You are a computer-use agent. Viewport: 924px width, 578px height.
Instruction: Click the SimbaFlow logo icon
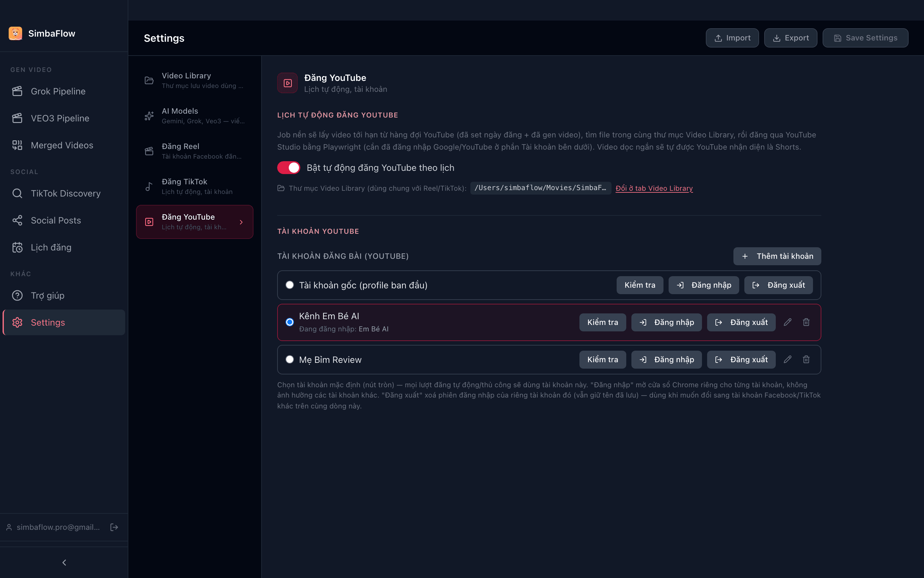point(15,33)
